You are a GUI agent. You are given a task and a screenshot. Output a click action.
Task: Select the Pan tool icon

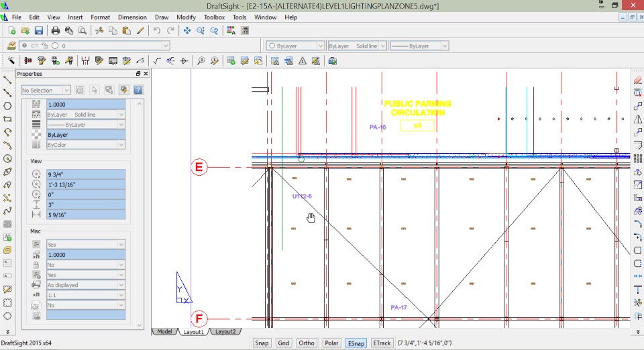[187, 30]
